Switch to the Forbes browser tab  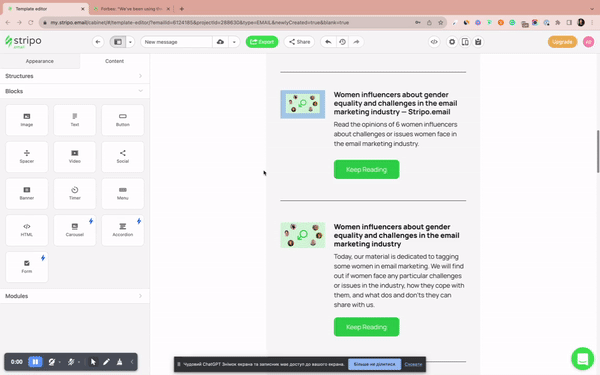point(131,9)
